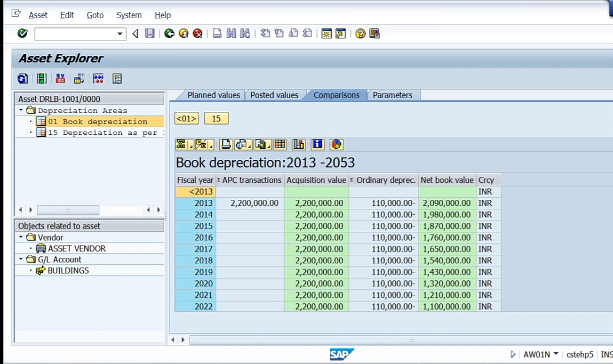Click the Change layout grid icon
The width and height of the screenshot is (613, 364).
pos(280,144)
